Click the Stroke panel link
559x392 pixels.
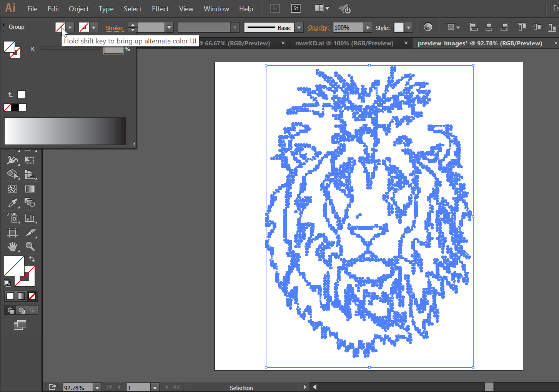coord(115,28)
